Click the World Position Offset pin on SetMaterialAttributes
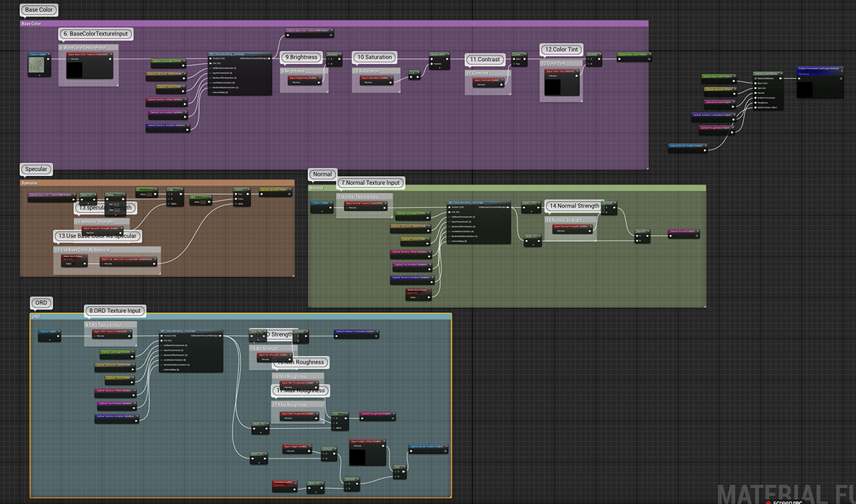This screenshot has width=856, height=504. click(755, 108)
